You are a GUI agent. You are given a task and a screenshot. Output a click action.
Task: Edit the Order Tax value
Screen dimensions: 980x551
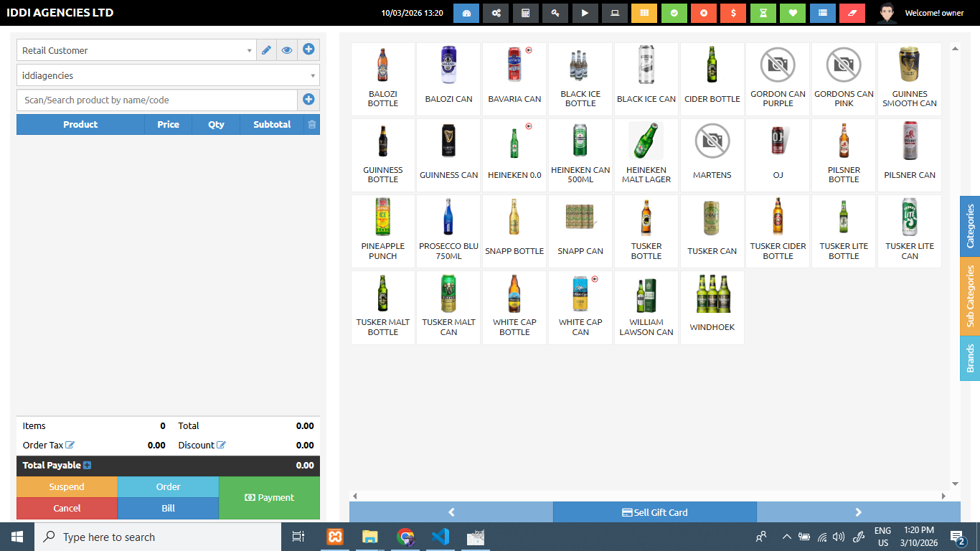coord(71,445)
